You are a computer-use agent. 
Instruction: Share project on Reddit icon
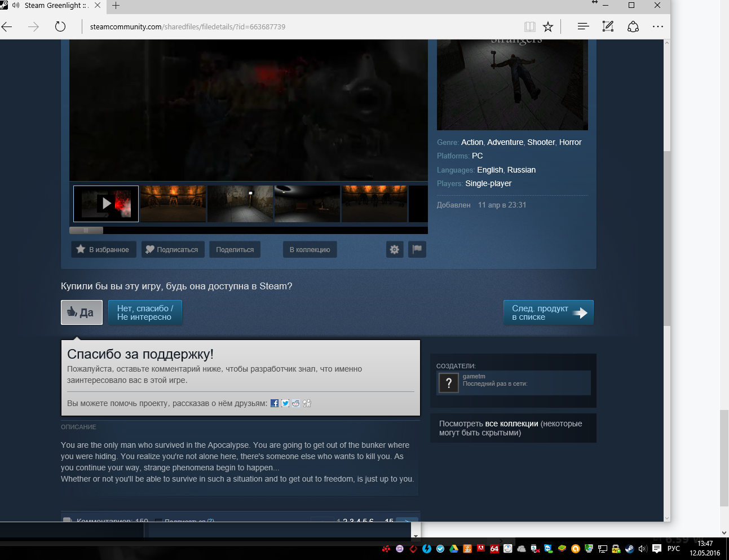(296, 403)
